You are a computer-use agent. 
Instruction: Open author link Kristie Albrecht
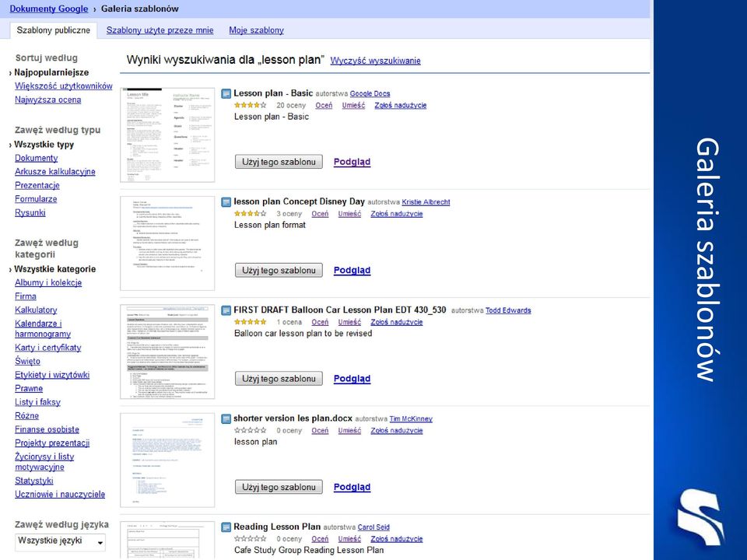click(x=426, y=202)
